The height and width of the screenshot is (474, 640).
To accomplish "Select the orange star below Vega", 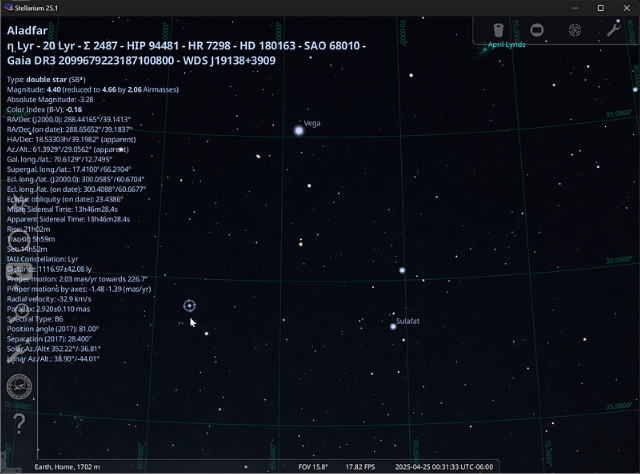I will [x=300, y=242].
